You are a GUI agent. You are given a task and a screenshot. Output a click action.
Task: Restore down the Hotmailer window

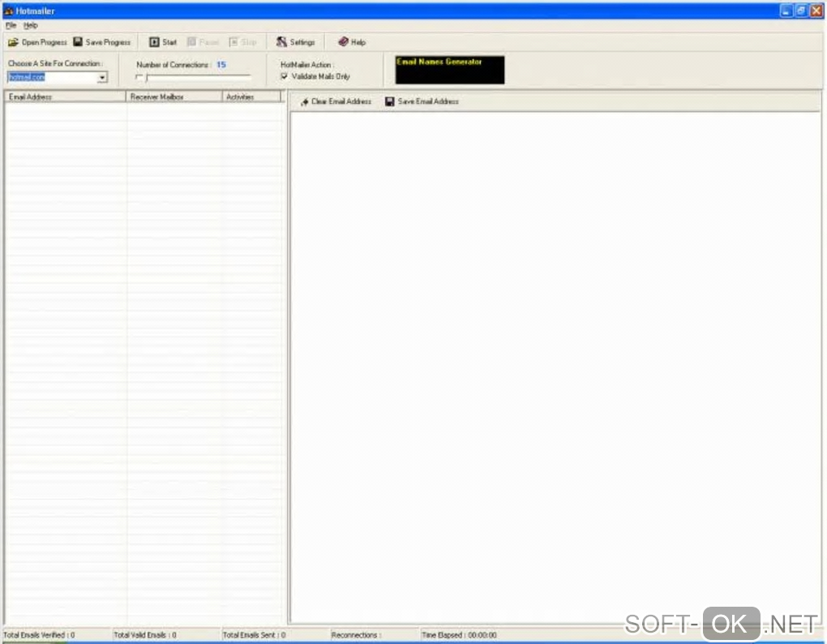pyautogui.click(x=801, y=11)
